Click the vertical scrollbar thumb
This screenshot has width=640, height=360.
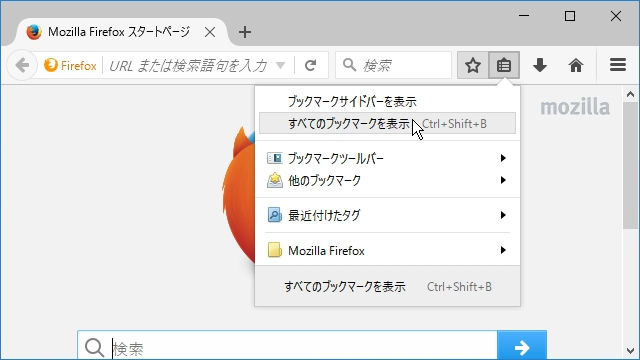pyautogui.click(x=631, y=165)
